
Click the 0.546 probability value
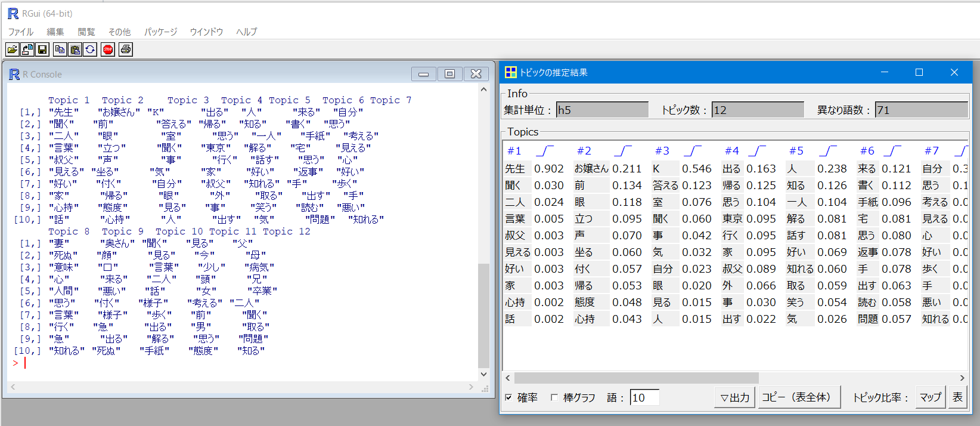[697, 169]
